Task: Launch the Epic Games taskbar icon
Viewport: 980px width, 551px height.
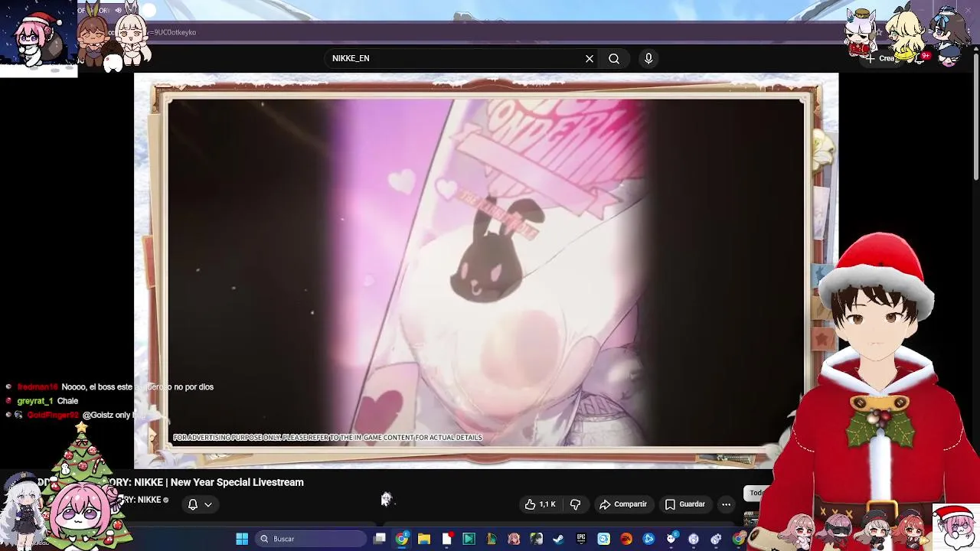Action: [x=581, y=539]
